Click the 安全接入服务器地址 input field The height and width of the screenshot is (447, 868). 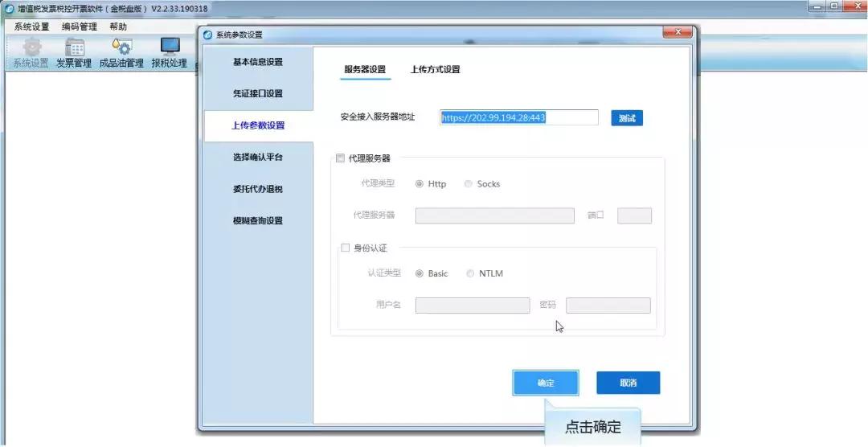[519, 117]
